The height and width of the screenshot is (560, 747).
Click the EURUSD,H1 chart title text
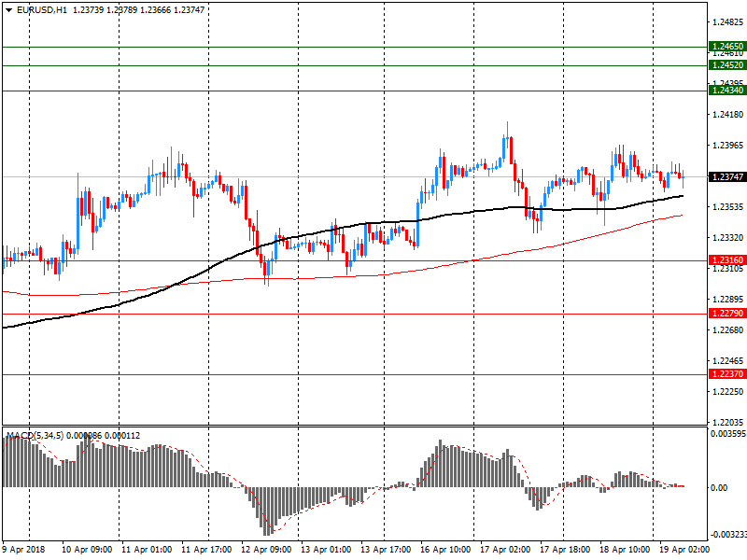42,10
